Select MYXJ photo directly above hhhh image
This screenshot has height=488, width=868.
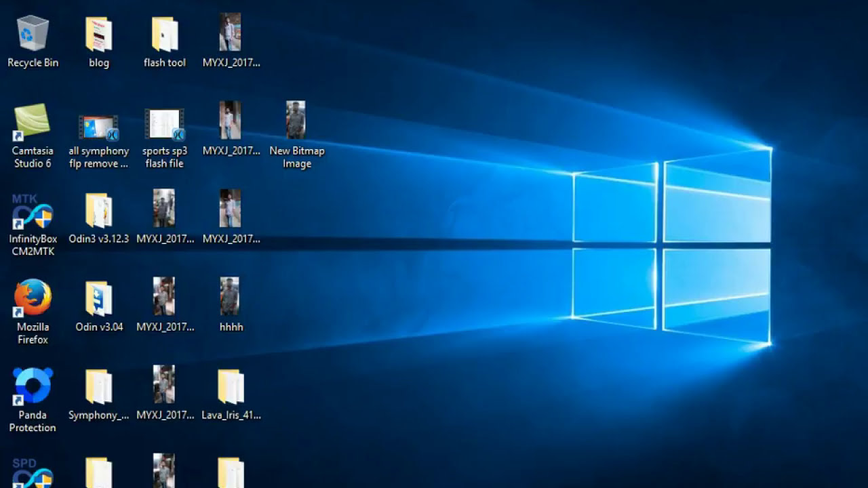point(231,208)
